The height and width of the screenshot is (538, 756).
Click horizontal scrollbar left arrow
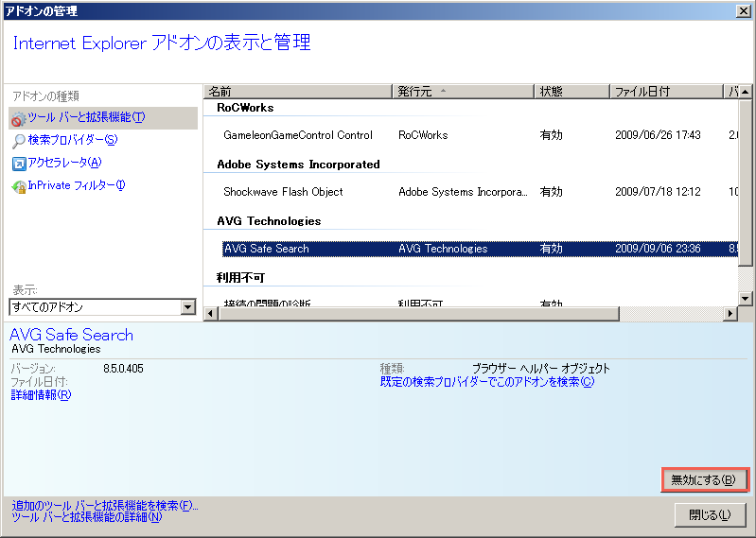click(x=210, y=314)
